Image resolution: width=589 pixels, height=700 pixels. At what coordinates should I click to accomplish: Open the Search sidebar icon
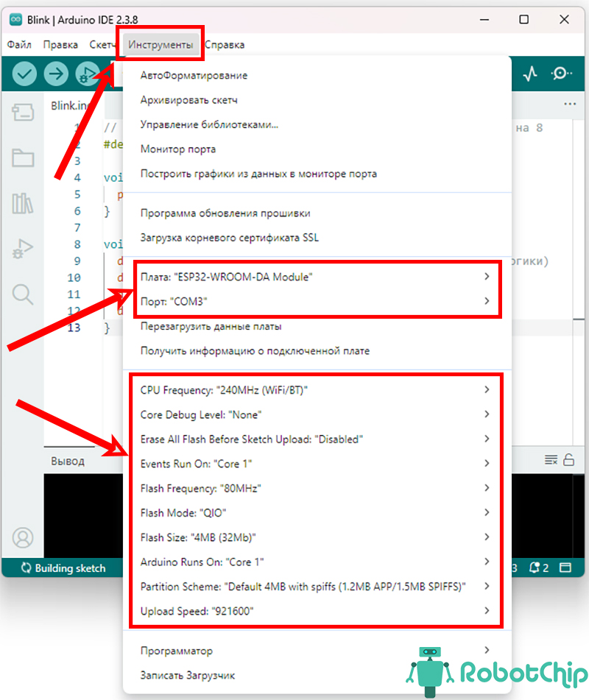[x=23, y=294]
